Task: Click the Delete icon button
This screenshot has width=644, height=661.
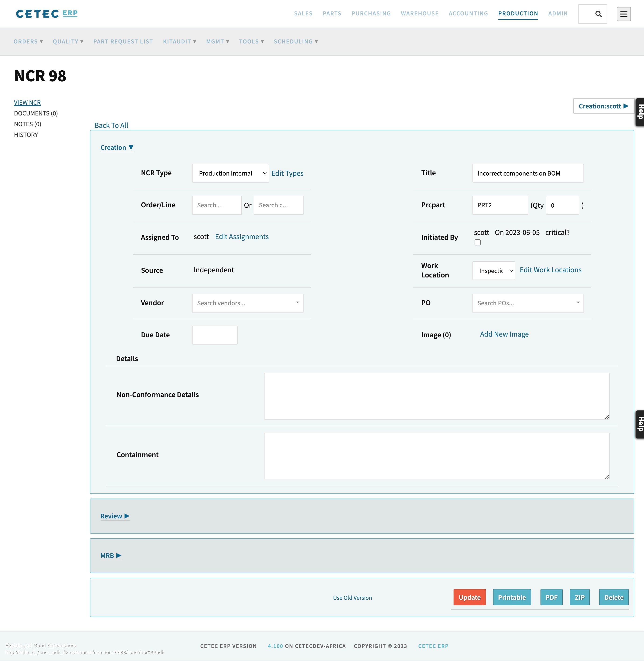Action: (613, 597)
